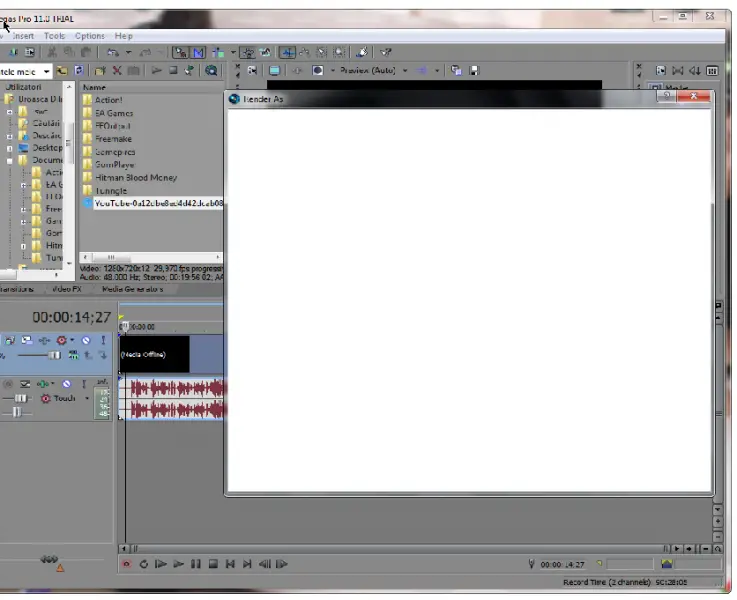The image size is (737, 600).
Task: Switch to the Video FX tab
Action: click(67, 289)
